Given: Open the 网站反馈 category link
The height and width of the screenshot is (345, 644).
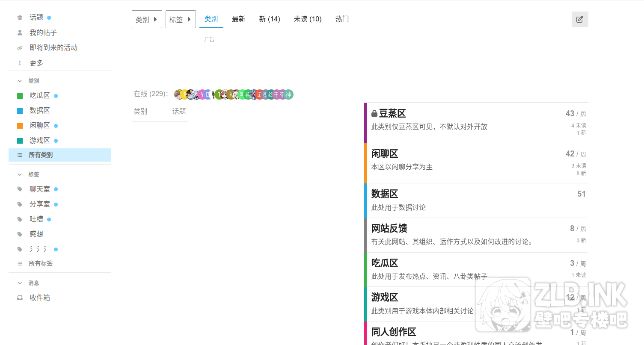Looking at the screenshot, I should [389, 229].
